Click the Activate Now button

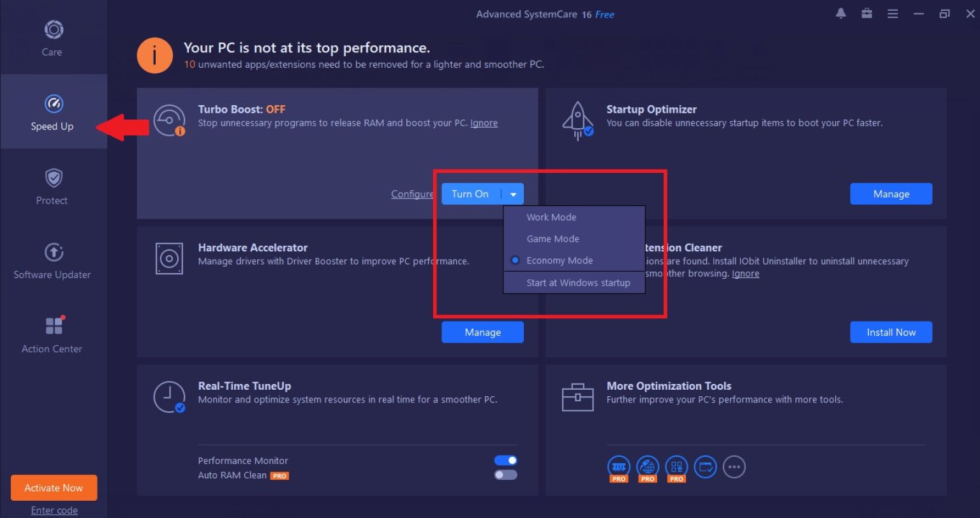(x=54, y=487)
